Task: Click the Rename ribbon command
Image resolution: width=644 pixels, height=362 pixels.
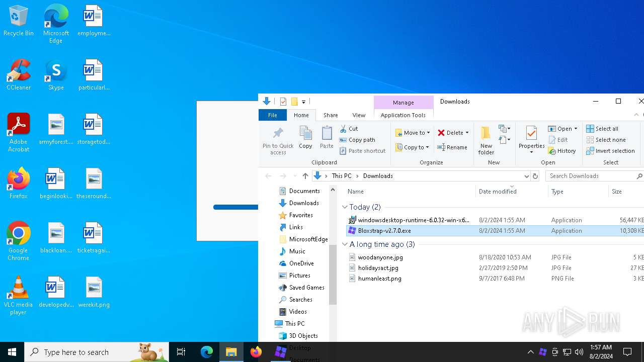Action: point(452,147)
